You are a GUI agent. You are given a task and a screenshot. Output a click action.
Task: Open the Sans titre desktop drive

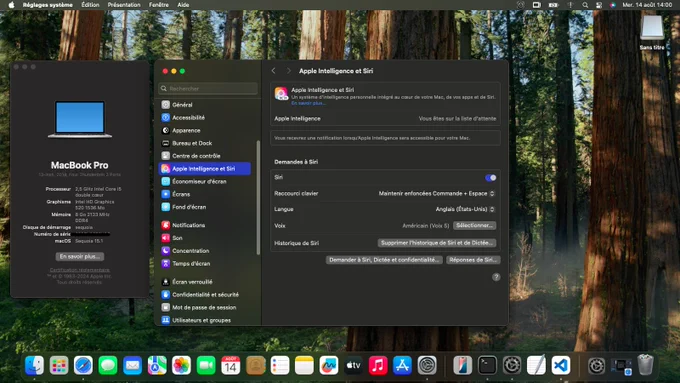652,32
